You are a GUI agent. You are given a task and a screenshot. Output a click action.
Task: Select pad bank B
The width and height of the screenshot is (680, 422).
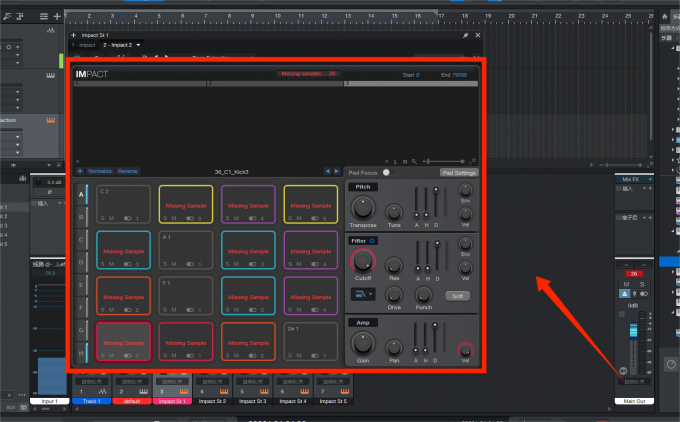click(81, 217)
